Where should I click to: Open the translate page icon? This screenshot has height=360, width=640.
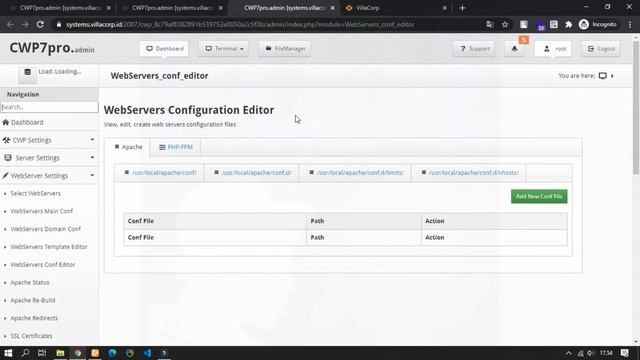click(490, 24)
